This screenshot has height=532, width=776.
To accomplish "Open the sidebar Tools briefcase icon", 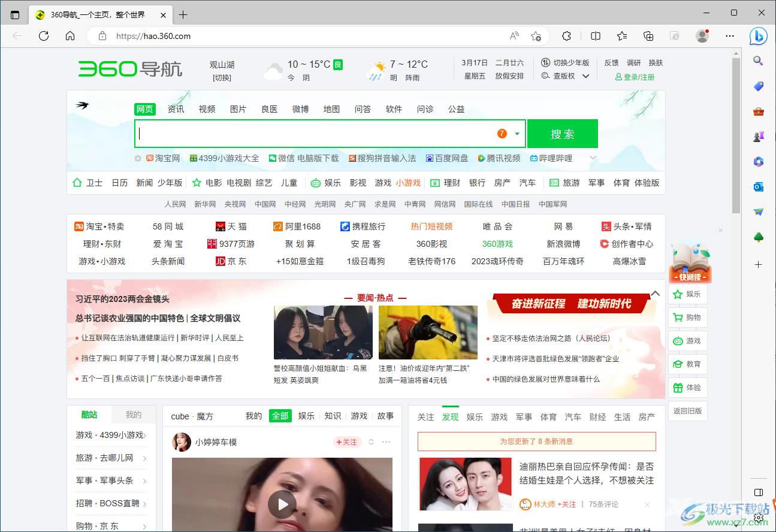I will tap(759, 111).
